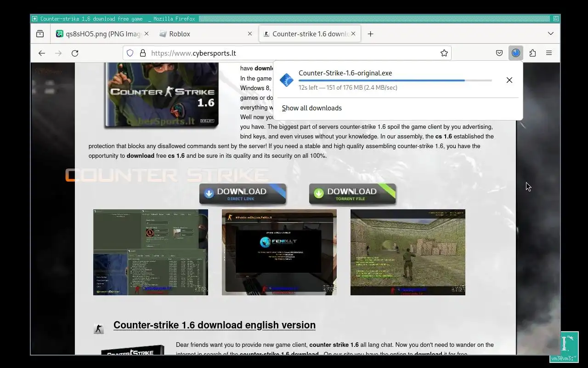Click Download Direct Link button

243,194
